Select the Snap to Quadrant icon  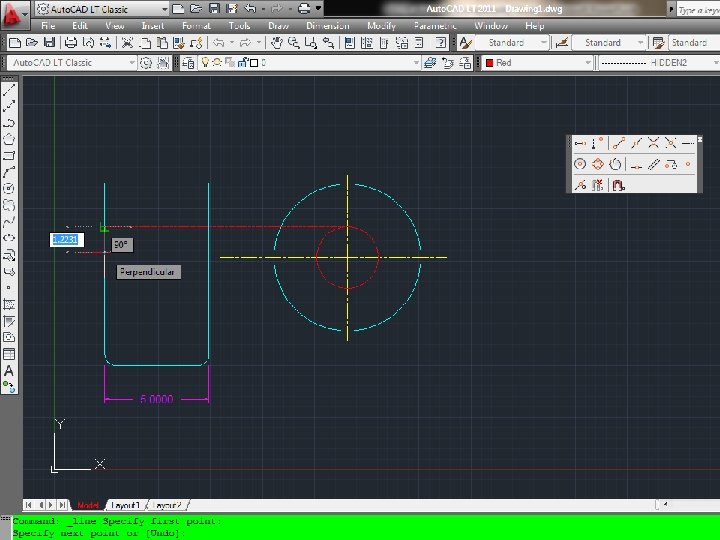pyautogui.click(x=597, y=164)
